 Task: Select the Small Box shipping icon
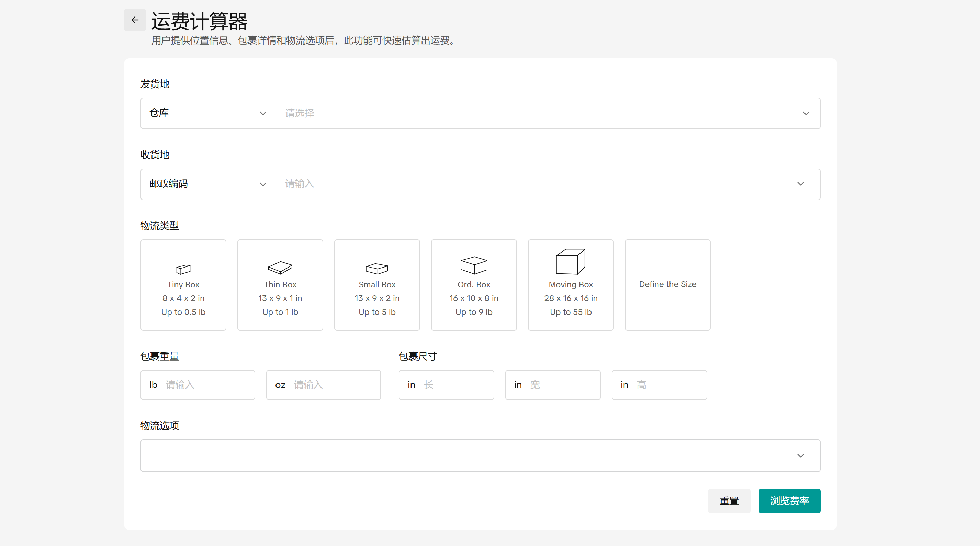pos(376,268)
